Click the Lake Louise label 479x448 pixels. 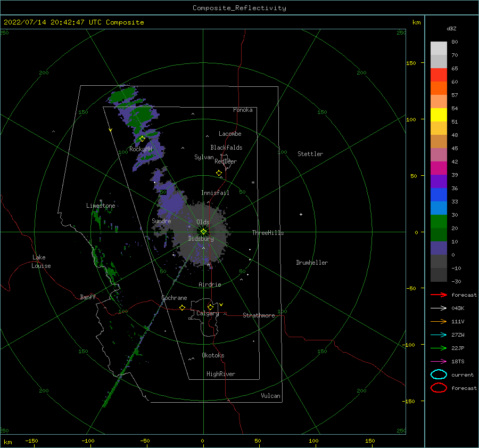41,262
